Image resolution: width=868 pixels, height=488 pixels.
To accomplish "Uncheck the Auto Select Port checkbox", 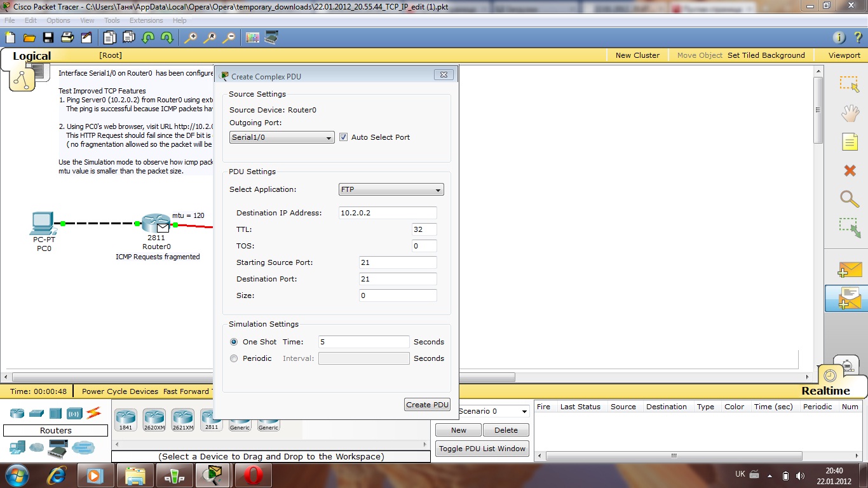I will (343, 137).
